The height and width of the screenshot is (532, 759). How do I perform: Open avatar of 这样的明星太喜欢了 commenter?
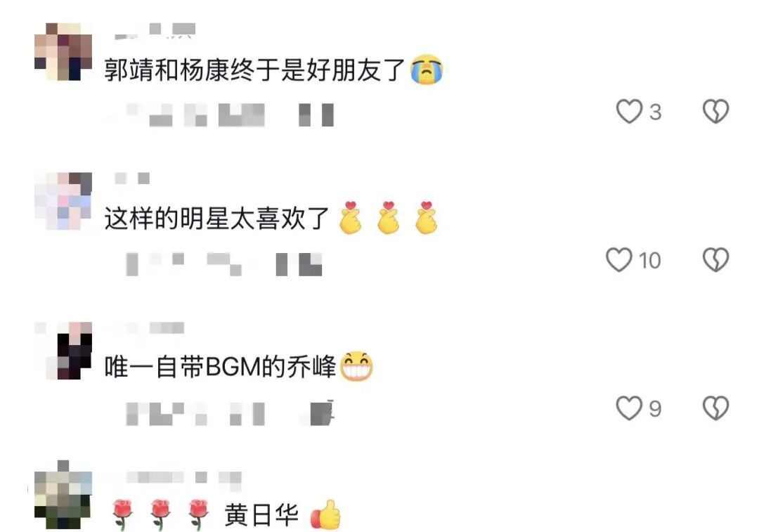pos(63,201)
